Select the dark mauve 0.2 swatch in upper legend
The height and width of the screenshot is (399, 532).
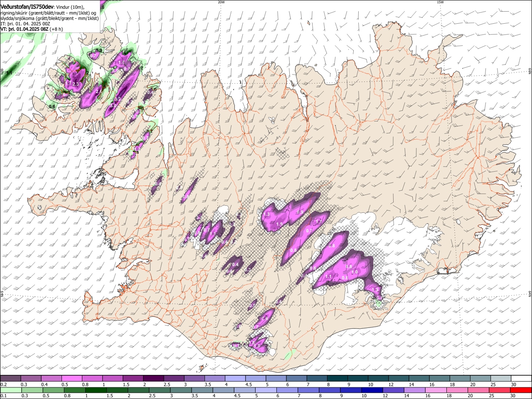click(10, 379)
